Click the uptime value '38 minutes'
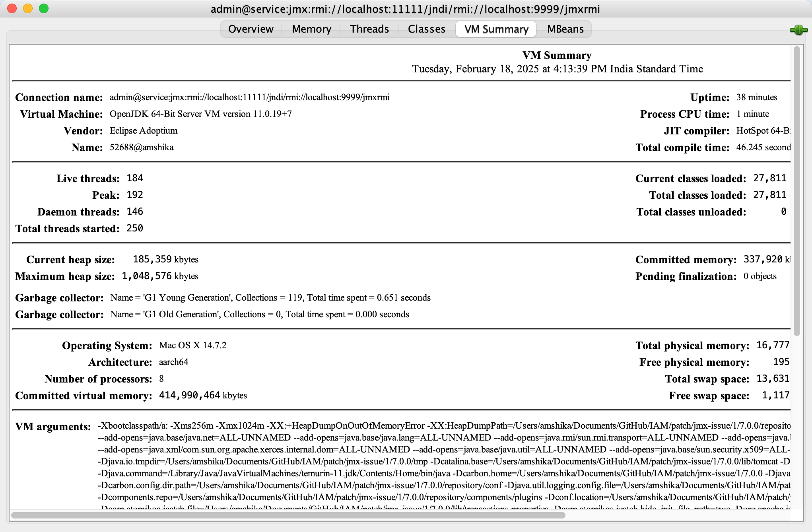The image size is (812, 532). click(x=757, y=97)
